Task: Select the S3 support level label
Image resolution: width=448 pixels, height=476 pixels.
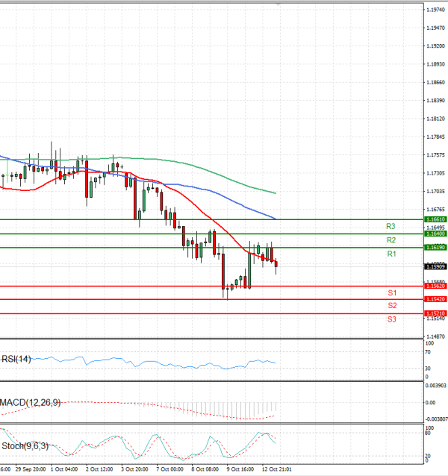Action: click(x=391, y=319)
